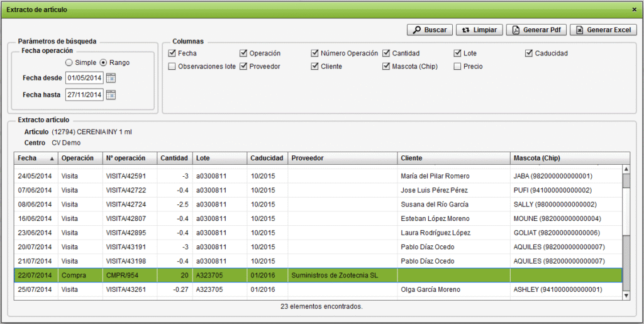Select the Simple date radio option

pyautogui.click(x=69, y=63)
